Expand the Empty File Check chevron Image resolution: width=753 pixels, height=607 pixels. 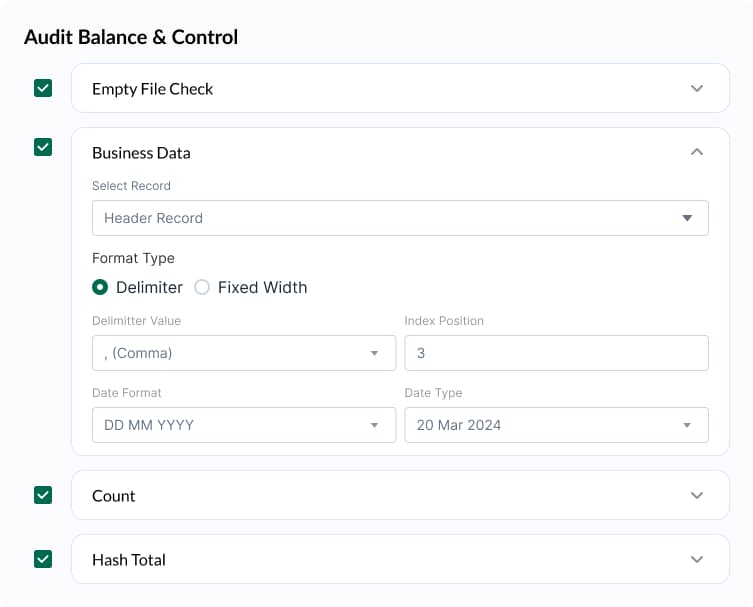click(x=697, y=88)
